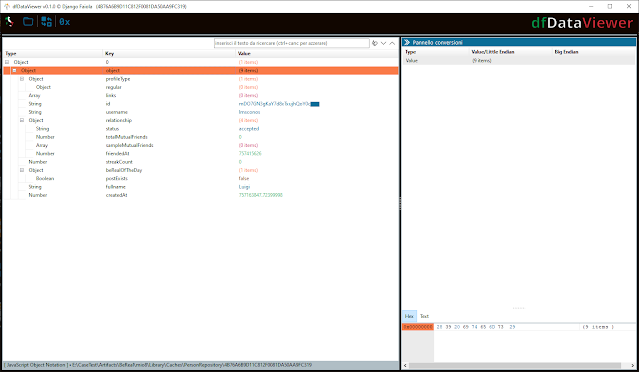
Task: Click the false value for postExists
Action: click(x=244, y=178)
